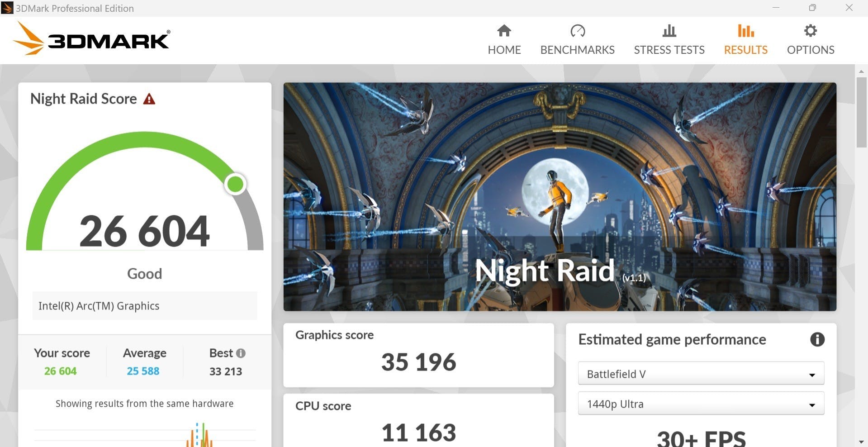Click the Night Raid banner image

pyautogui.click(x=560, y=196)
